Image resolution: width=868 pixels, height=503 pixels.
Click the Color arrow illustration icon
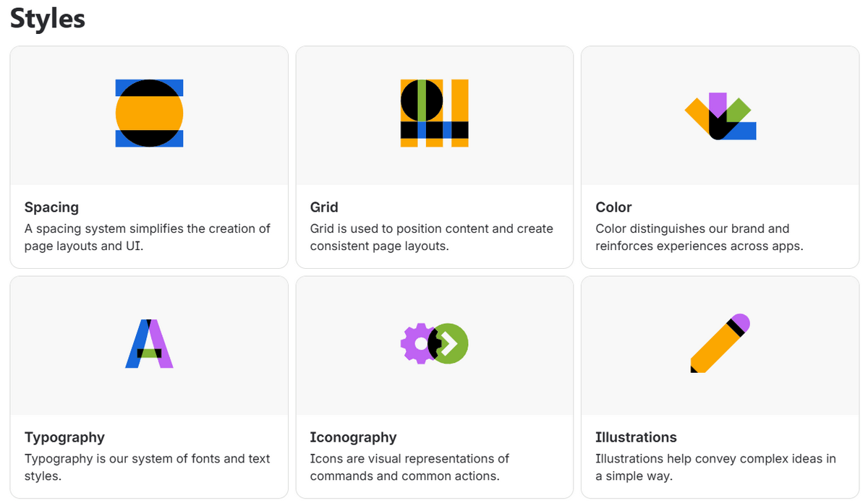(720, 117)
